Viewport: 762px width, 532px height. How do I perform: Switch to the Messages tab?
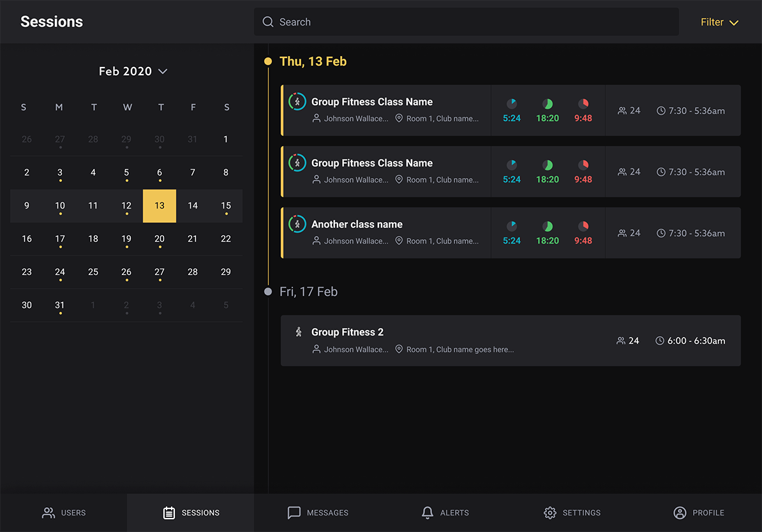tap(318, 513)
